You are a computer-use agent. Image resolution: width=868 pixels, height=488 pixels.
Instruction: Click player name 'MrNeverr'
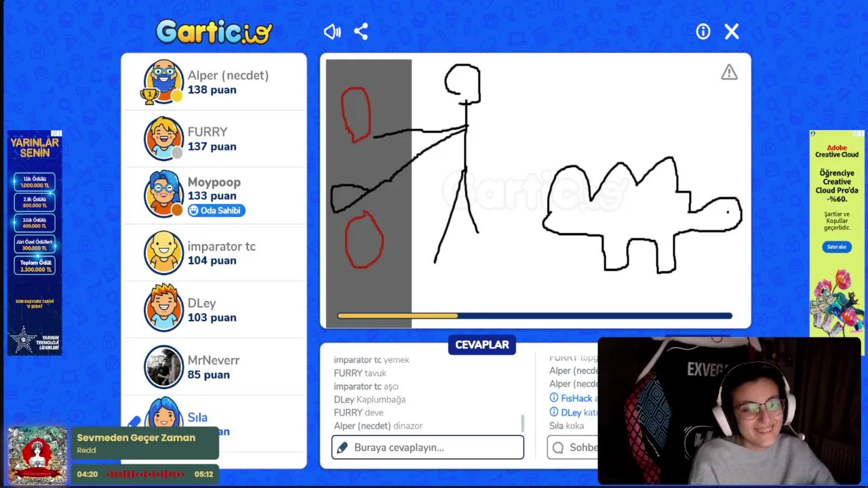pos(214,360)
